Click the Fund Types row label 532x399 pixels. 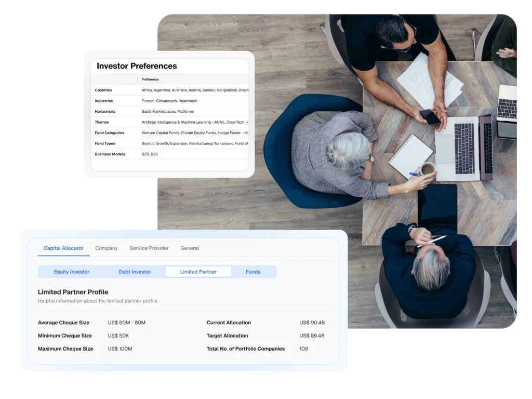(x=105, y=143)
